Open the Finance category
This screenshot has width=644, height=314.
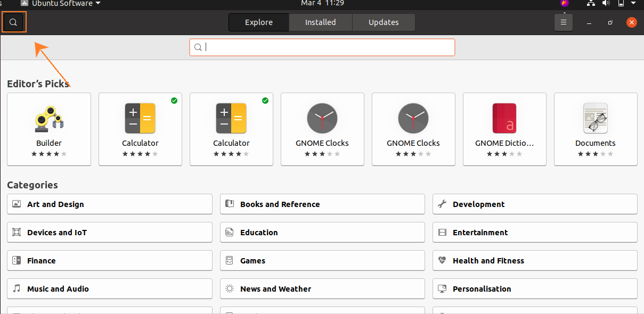(110, 260)
